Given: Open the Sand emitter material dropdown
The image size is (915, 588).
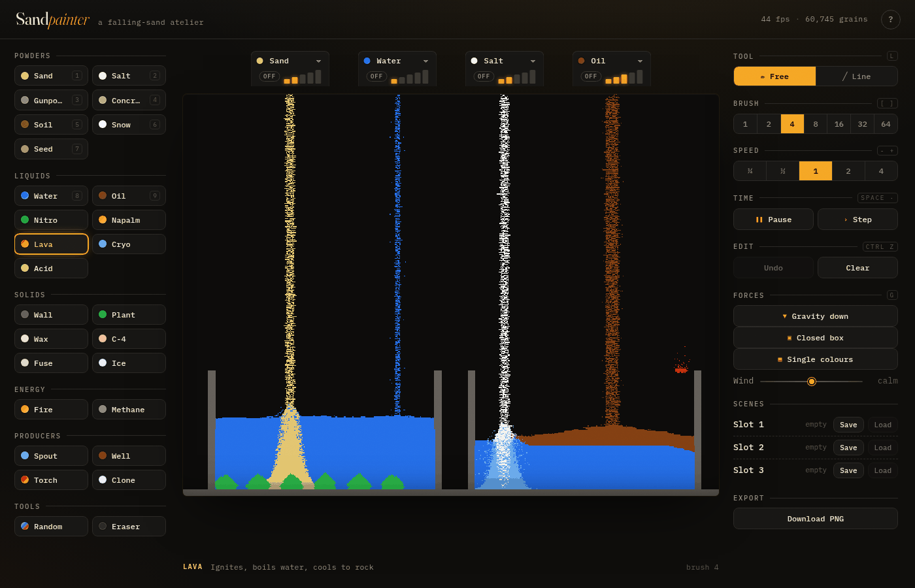Looking at the screenshot, I should coord(290,61).
